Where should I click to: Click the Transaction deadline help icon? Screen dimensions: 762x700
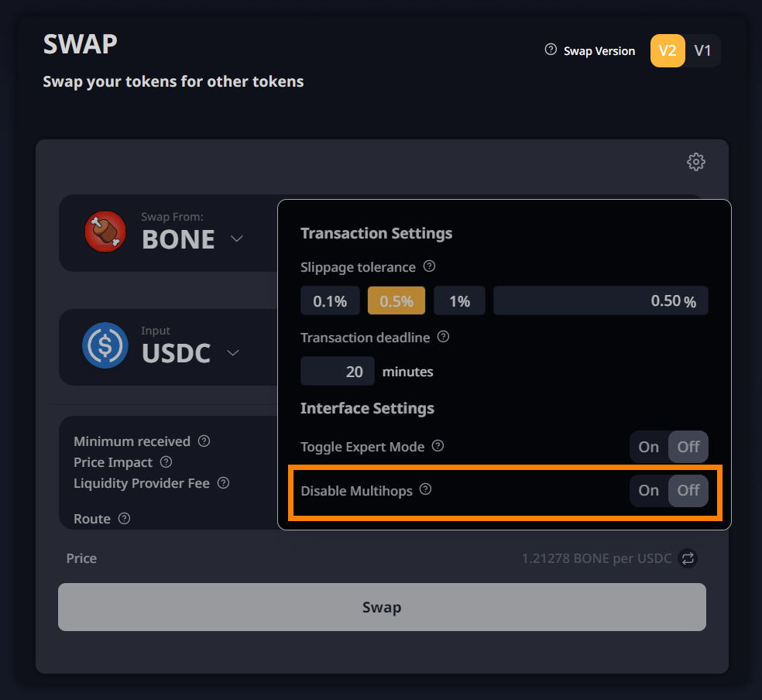click(444, 337)
